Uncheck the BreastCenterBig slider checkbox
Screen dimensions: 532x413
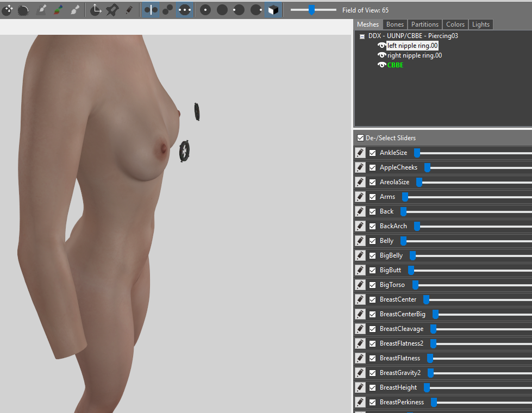point(373,314)
